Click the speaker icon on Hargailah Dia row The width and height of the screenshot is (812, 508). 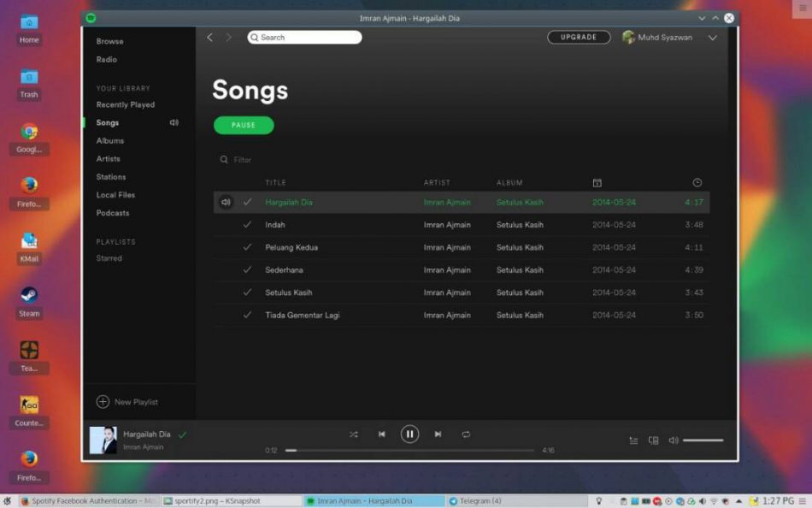[226, 202]
